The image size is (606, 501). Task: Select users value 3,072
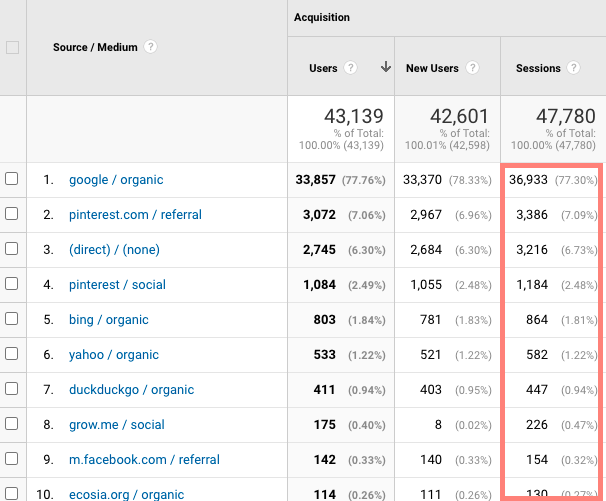coord(319,215)
